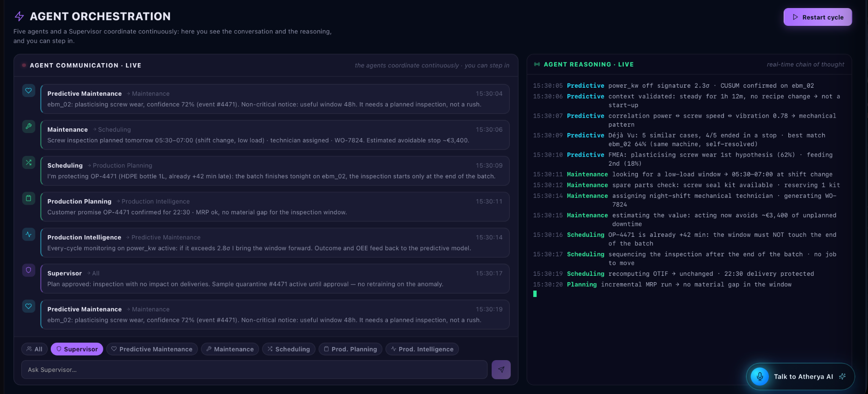Click the microphone icon in Talk to Atherya AI

(x=760, y=376)
